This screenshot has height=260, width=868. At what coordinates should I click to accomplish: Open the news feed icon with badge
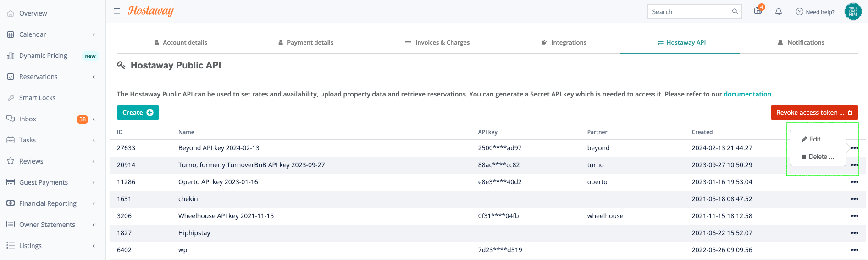click(758, 11)
